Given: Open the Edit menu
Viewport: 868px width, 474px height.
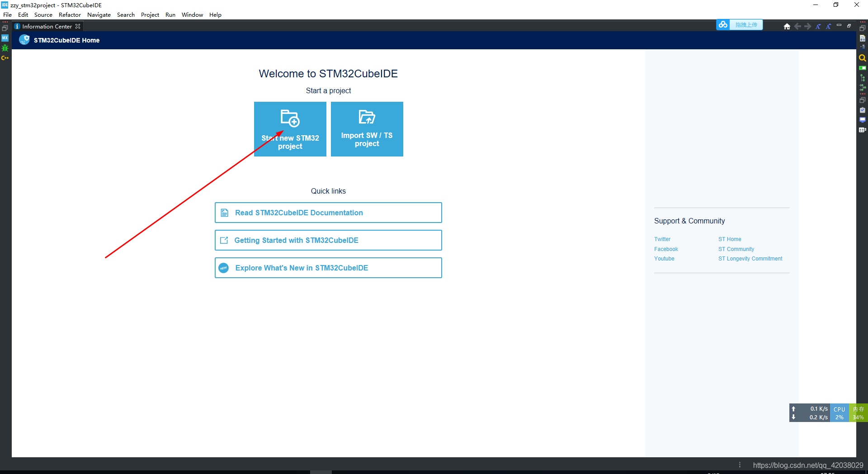Looking at the screenshot, I should (23, 14).
